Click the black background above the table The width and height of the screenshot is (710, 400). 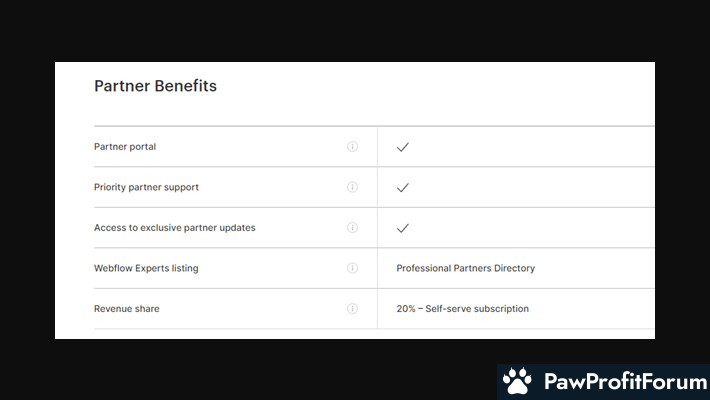click(x=355, y=29)
